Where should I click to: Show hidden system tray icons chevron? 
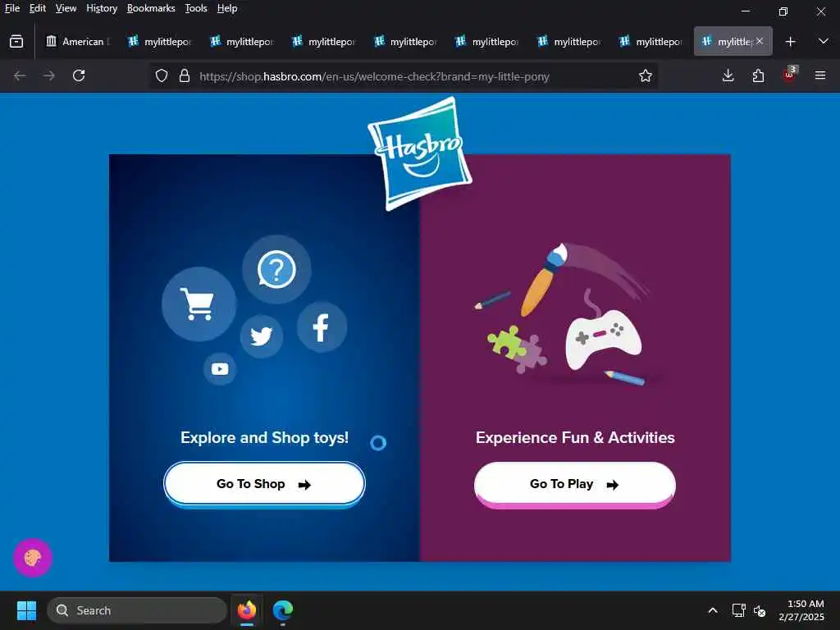(713, 610)
